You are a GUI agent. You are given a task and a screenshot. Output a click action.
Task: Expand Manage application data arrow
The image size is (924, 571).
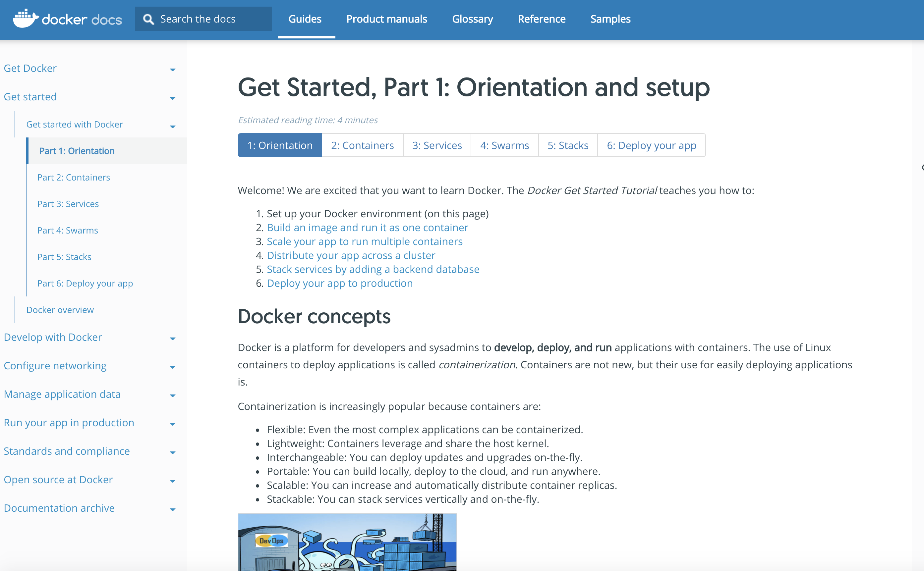coord(173,395)
